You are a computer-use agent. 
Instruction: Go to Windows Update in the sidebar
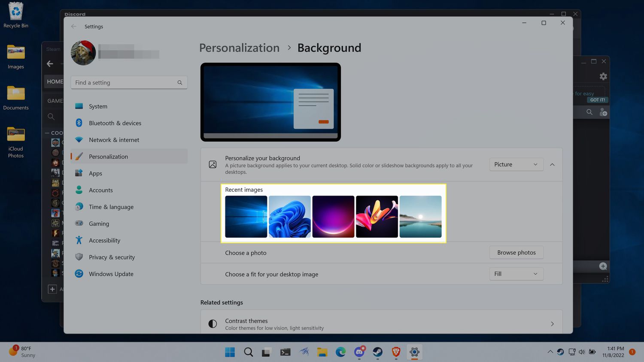[x=111, y=274]
